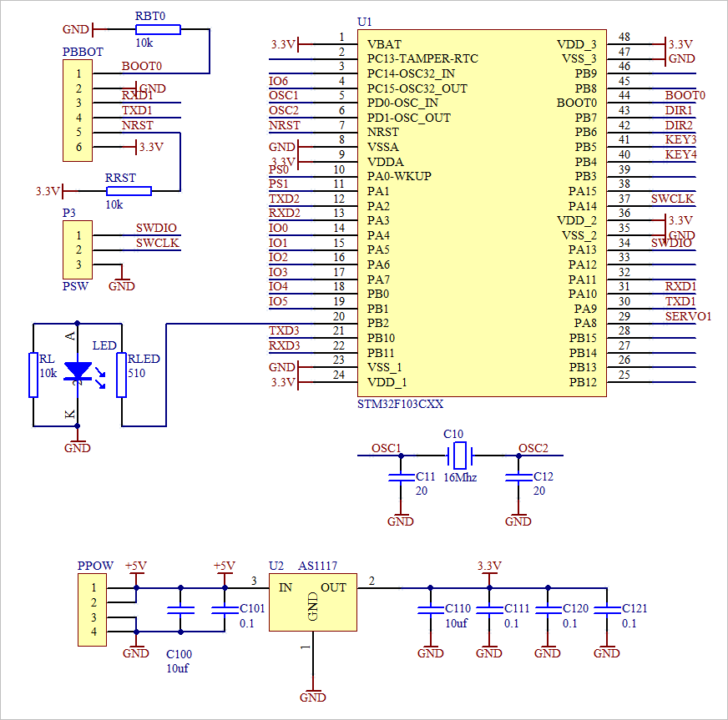728x720 pixels.
Task: Select the C110 10uf capacitor symbol
Action: [x=432, y=609]
